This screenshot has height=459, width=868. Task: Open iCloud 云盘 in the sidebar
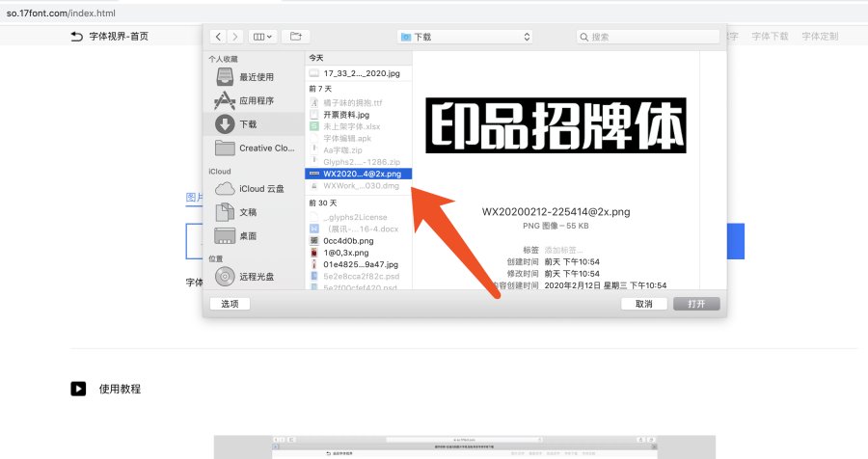pyautogui.click(x=260, y=189)
